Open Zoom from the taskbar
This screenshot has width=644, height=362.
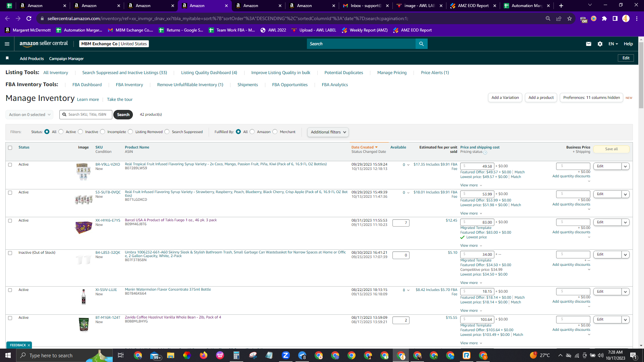pyautogui.click(x=286, y=355)
